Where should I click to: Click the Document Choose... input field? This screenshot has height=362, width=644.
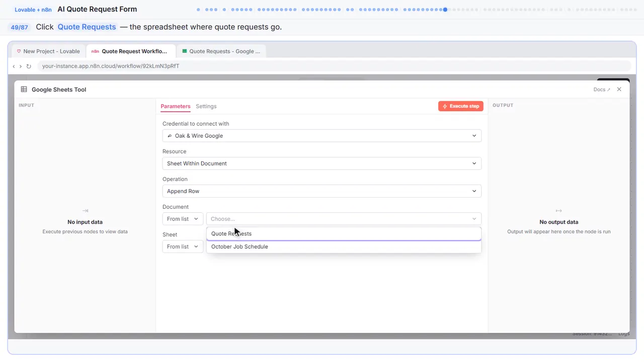pos(344,219)
